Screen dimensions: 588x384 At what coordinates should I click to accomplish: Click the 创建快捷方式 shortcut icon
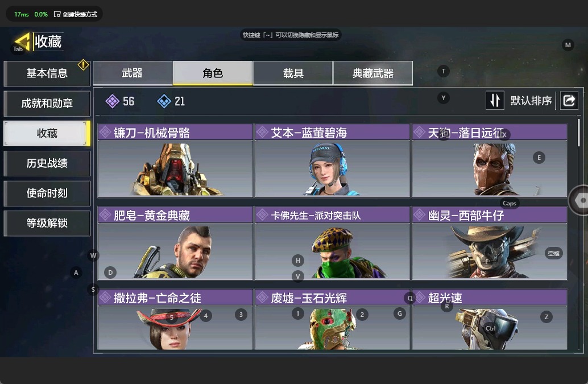[57, 14]
